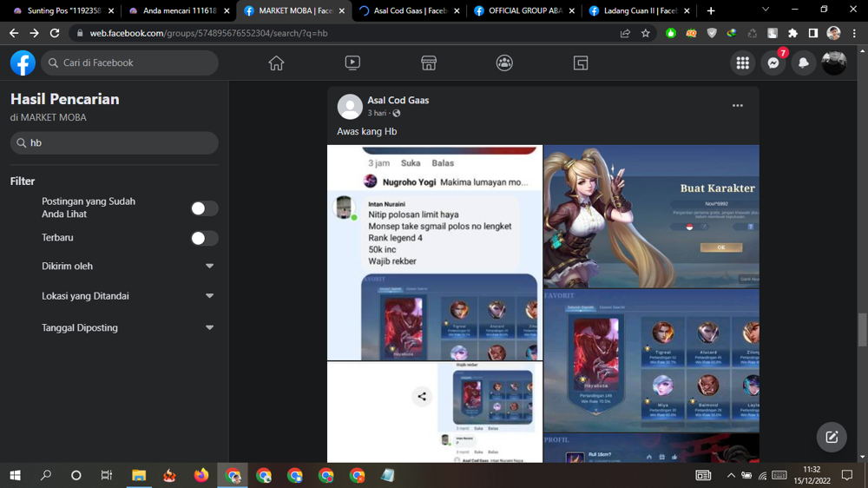Screen dimensions: 868x488
Task: Enable the Terbaru filter switch
Action: (x=204, y=238)
